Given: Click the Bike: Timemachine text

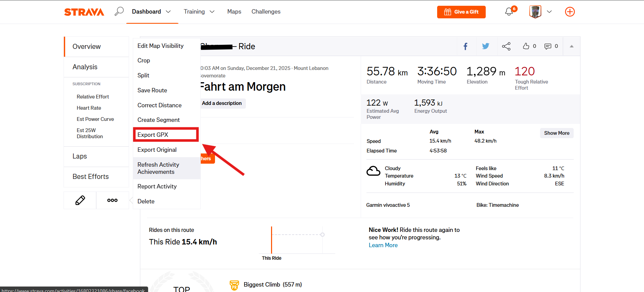Looking at the screenshot, I should (497, 205).
